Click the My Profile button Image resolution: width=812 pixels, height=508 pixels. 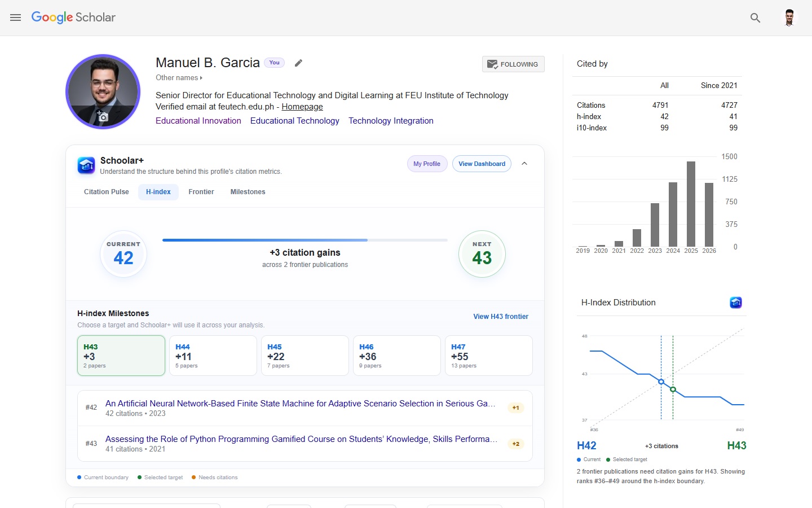click(427, 164)
